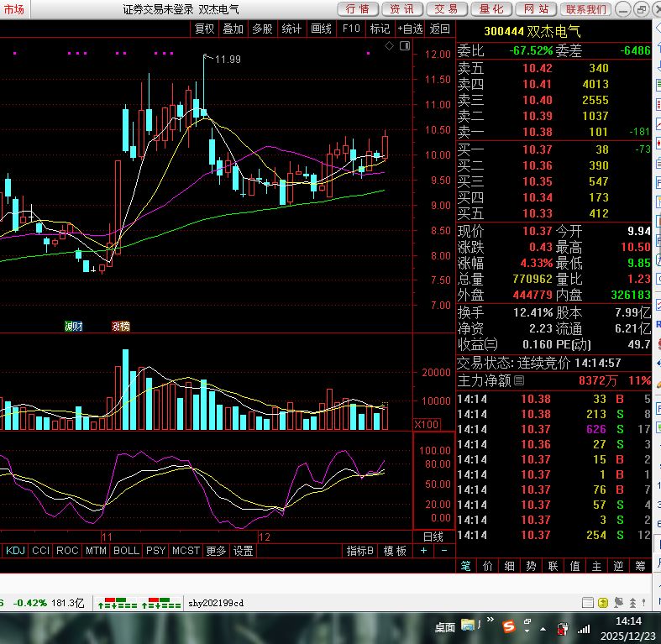Switch indicator to MCST
661x644 pixels.
[x=186, y=551]
